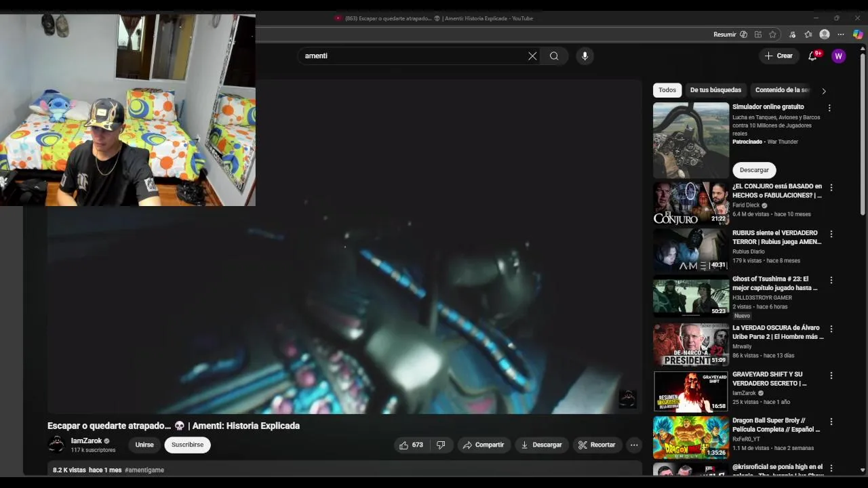Open title La VERDAD OSCURA de Álvaro Uribe
Viewport: 868px width, 488px height.
coord(778,332)
